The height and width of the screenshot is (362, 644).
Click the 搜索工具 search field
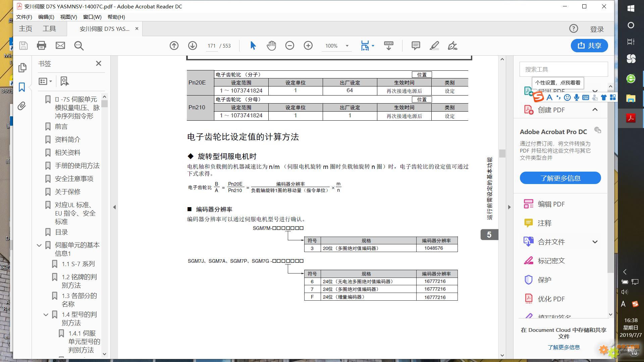[x=563, y=69]
